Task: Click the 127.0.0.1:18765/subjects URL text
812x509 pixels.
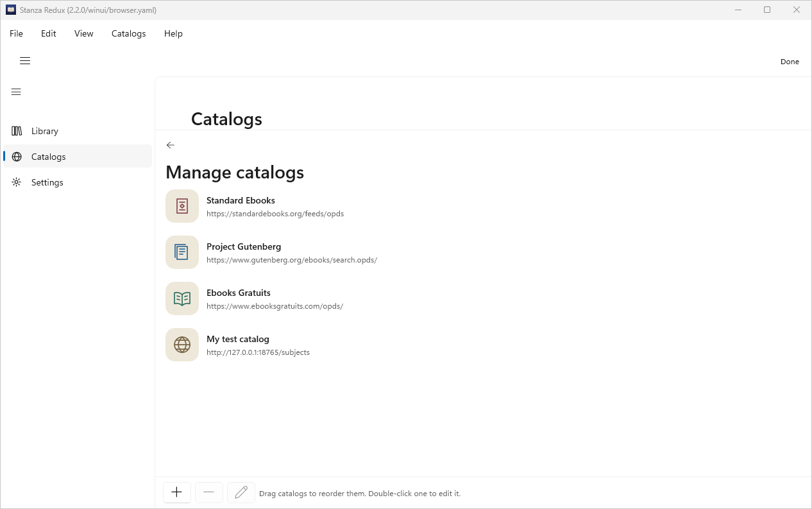Action: [x=258, y=352]
